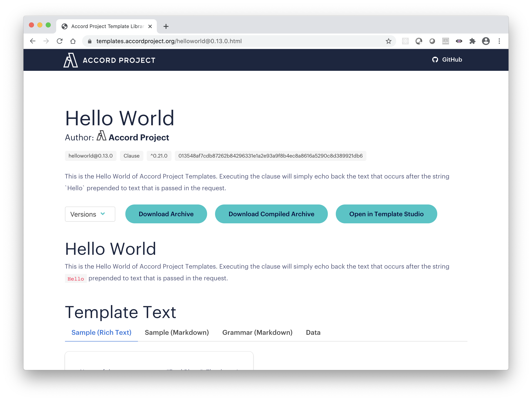Click the browser forward arrow
Viewport: 532px width, 401px height.
pyautogui.click(x=46, y=41)
